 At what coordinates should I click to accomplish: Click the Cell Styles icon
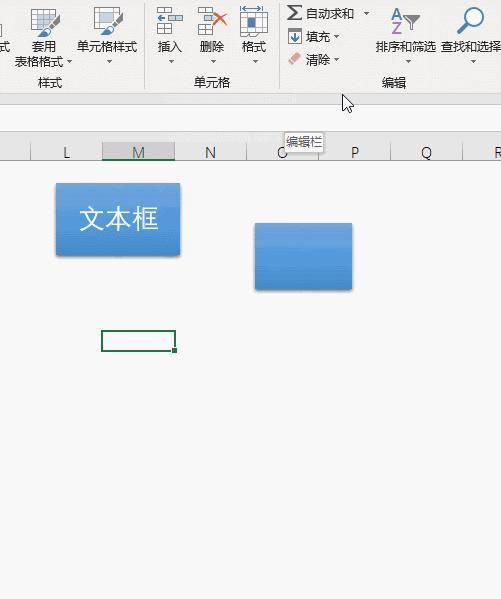(108, 21)
